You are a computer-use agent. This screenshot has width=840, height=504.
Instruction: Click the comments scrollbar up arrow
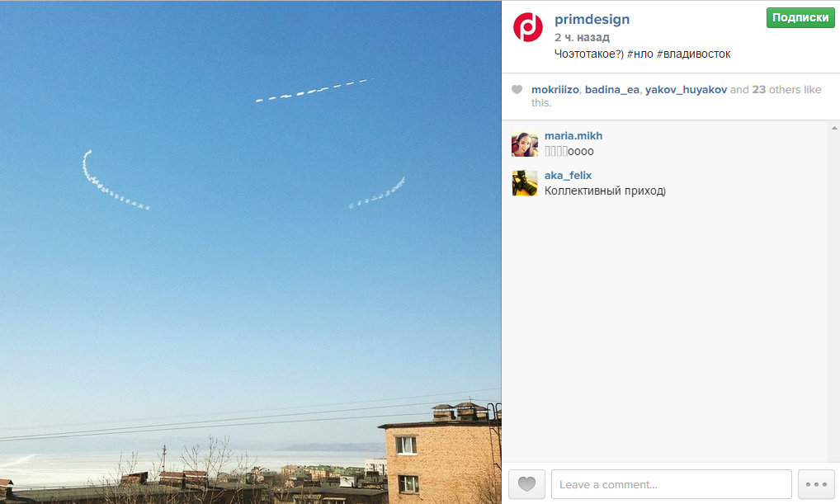click(834, 128)
